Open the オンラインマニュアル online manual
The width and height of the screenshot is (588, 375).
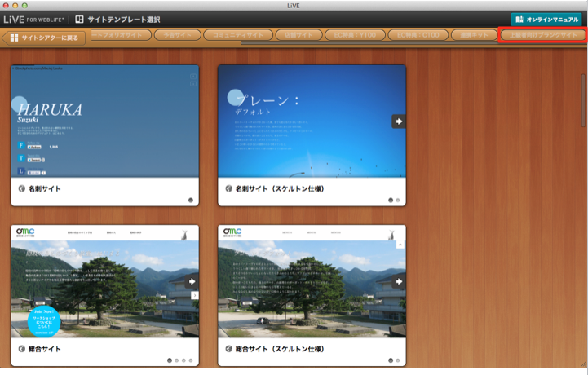click(546, 20)
